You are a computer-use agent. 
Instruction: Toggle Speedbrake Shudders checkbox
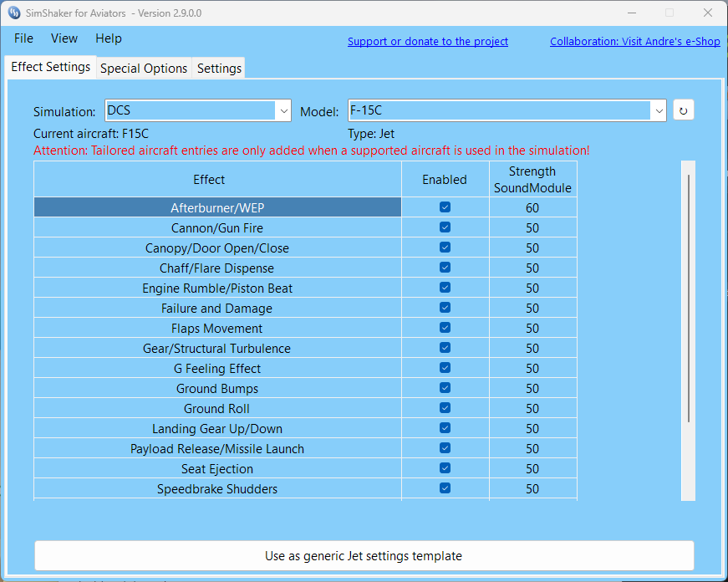(445, 488)
